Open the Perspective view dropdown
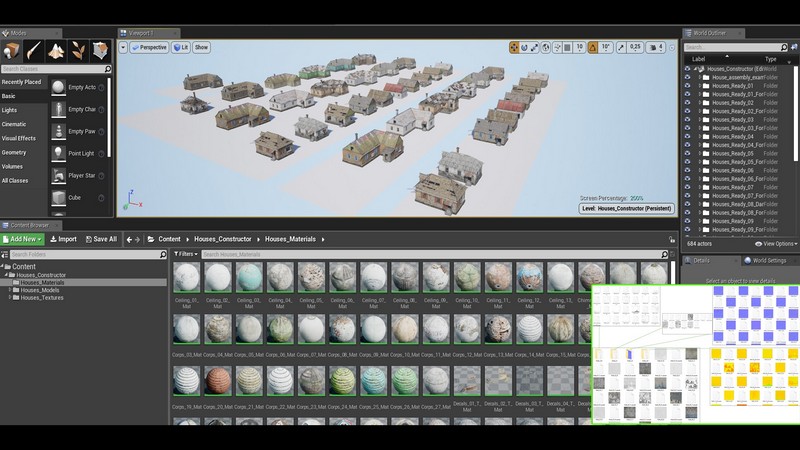Image resolution: width=800 pixels, height=450 pixels. pos(149,47)
